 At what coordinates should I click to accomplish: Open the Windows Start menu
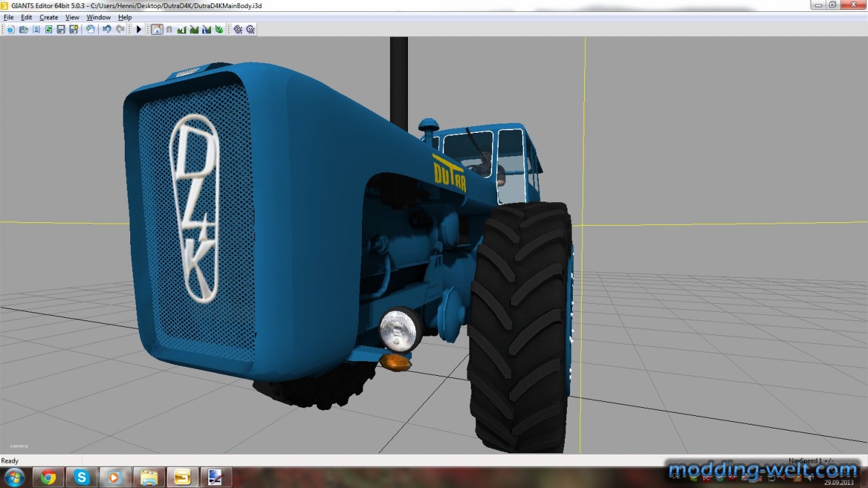pyautogui.click(x=13, y=477)
